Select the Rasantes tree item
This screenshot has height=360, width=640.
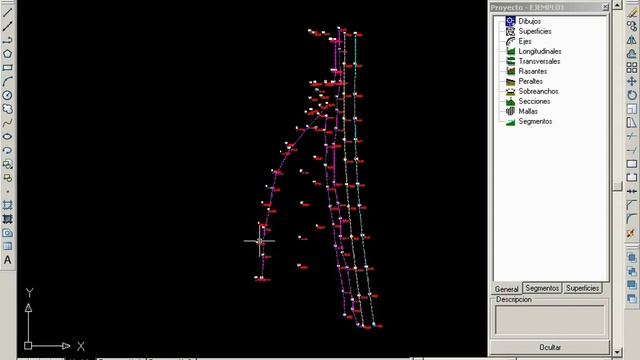(533, 71)
